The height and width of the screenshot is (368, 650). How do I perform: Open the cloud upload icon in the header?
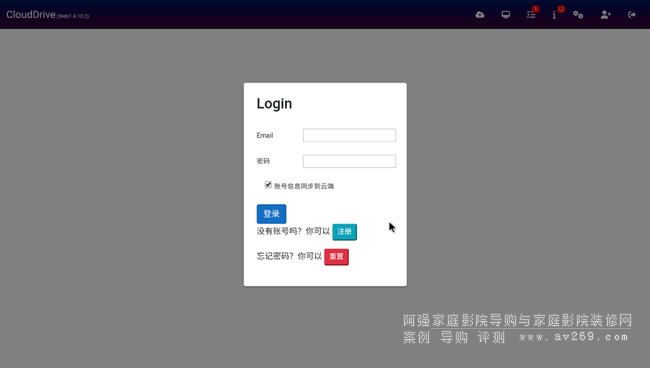click(480, 15)
